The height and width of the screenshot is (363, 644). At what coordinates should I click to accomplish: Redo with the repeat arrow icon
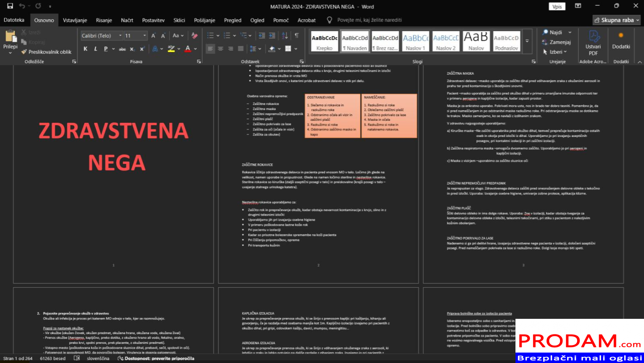point(38,6)
